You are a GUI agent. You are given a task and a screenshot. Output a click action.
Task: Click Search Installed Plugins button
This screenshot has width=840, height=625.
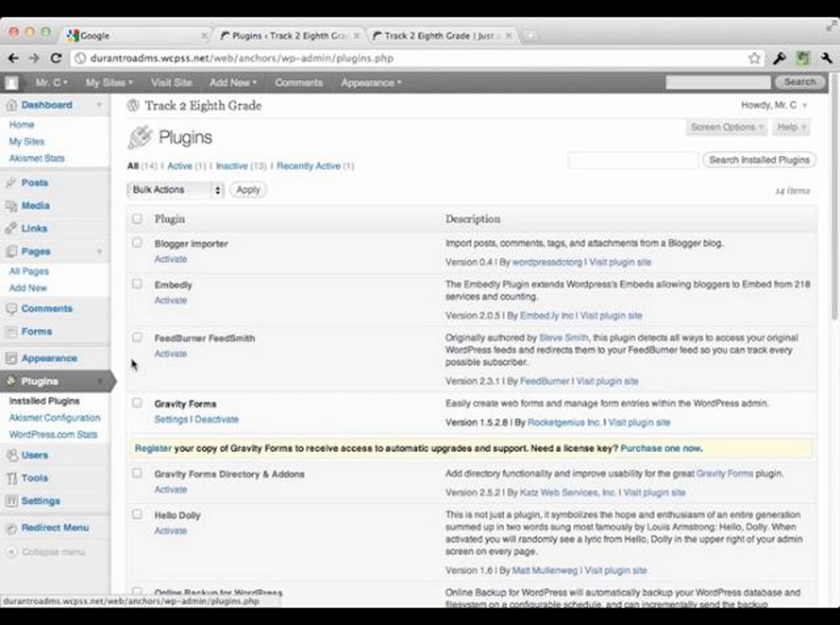pyautogui.click(x=759, y=160)
